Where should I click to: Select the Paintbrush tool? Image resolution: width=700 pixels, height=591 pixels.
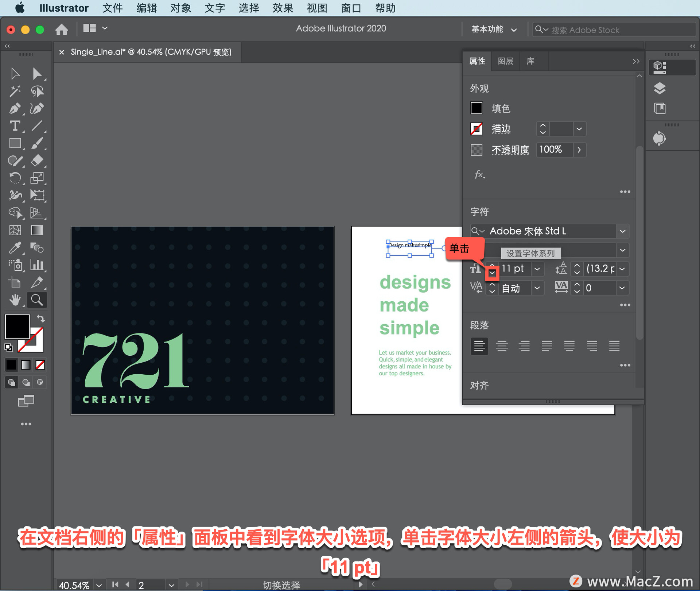coord(37,143)
